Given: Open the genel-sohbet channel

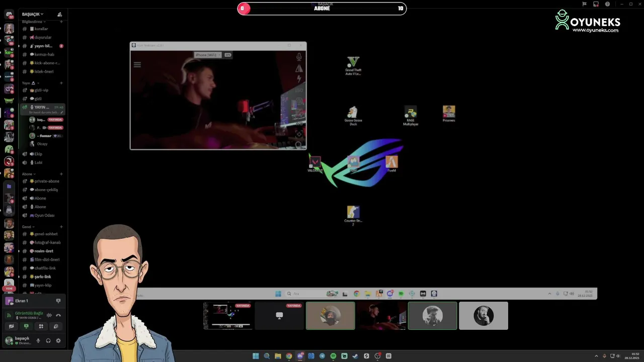Looking at the screenshot, I should (43, 234).
